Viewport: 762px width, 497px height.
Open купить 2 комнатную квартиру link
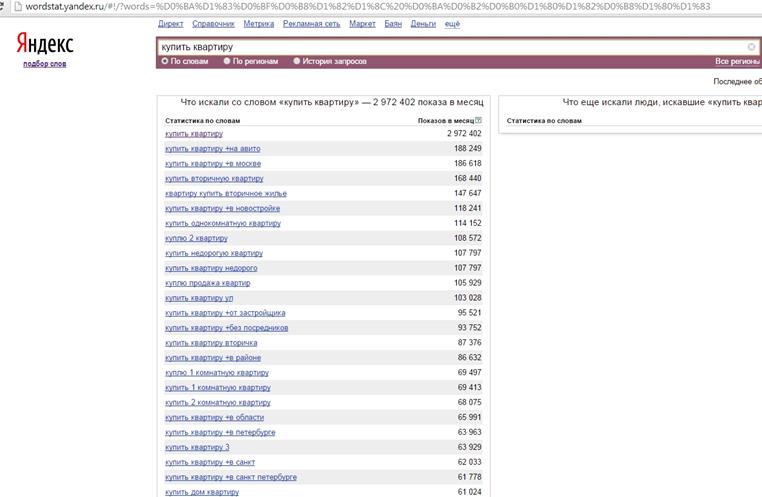[218, 403]
